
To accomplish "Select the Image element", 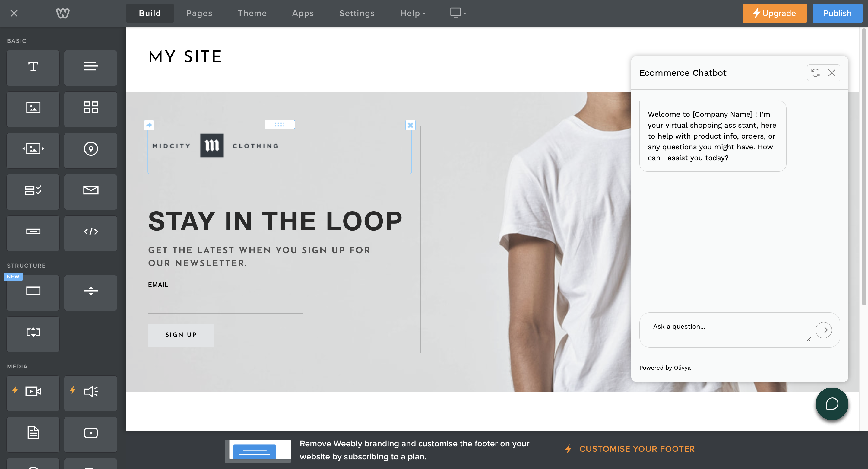I will (x=33, y=109).
